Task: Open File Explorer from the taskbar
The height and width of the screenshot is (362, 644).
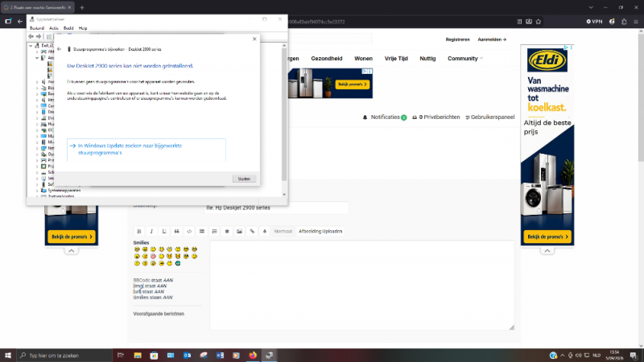Action: click(138, 356)
